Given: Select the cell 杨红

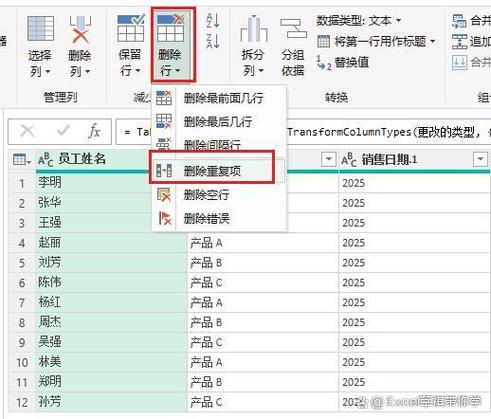Looking at the screenshot, I should point(50,302).
